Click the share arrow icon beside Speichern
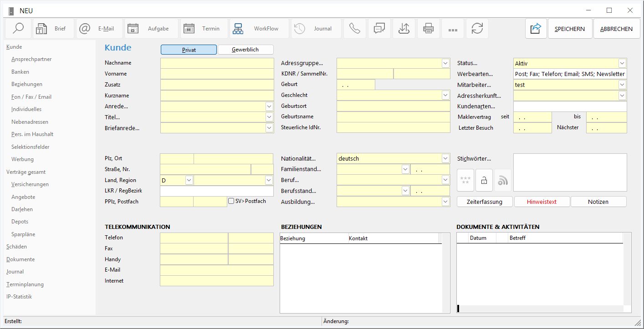Viewport: 644px width, 329px height. [x=536, y=29]
